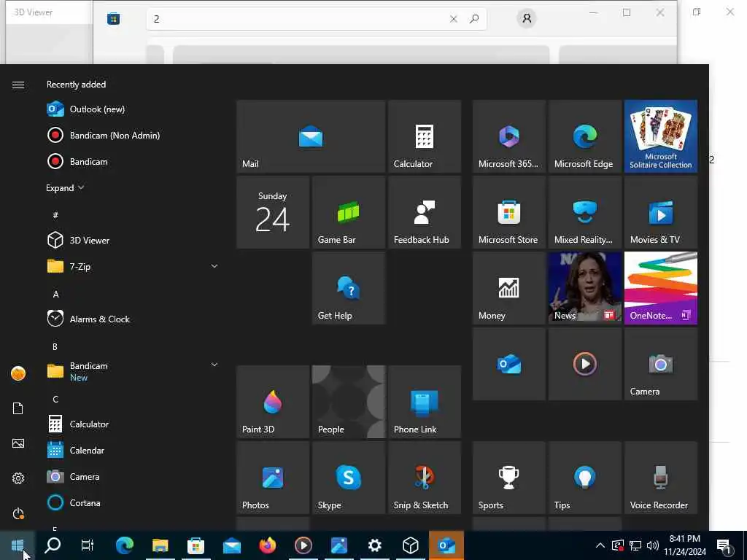
Task: Open the Mail tile
Action: tap(311, 136)
